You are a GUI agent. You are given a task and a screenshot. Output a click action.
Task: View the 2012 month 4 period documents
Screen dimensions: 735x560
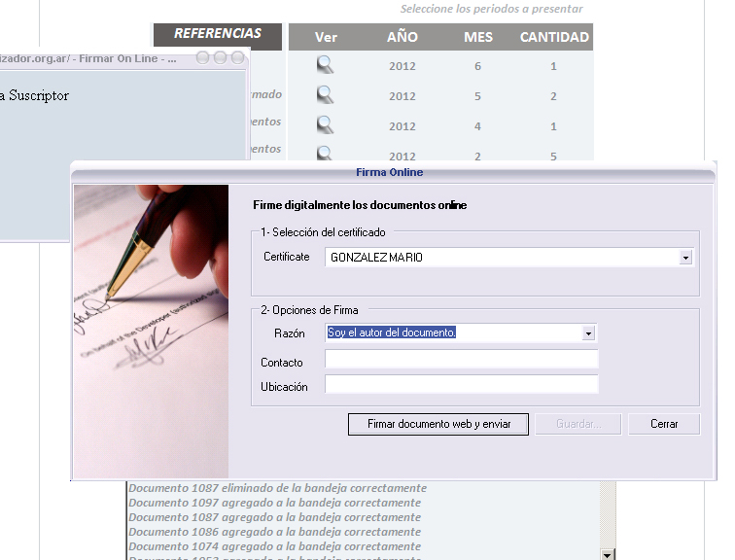pos(325,125)
